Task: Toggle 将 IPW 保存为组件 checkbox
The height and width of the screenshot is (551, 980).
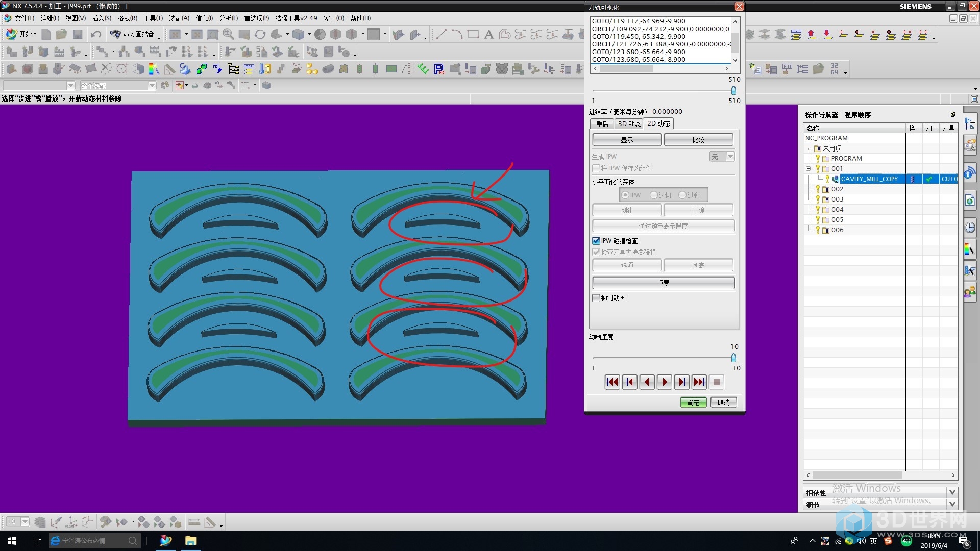Action: [x=596, y=168]
